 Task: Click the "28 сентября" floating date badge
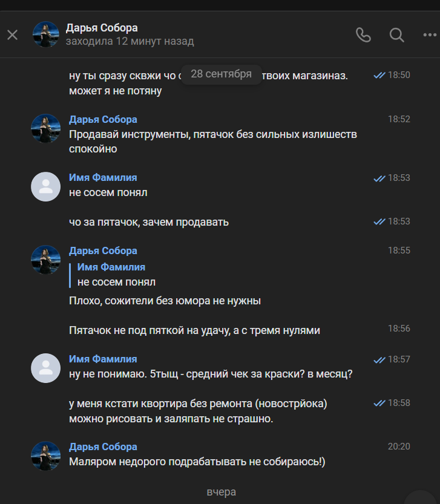click(221, 74)
